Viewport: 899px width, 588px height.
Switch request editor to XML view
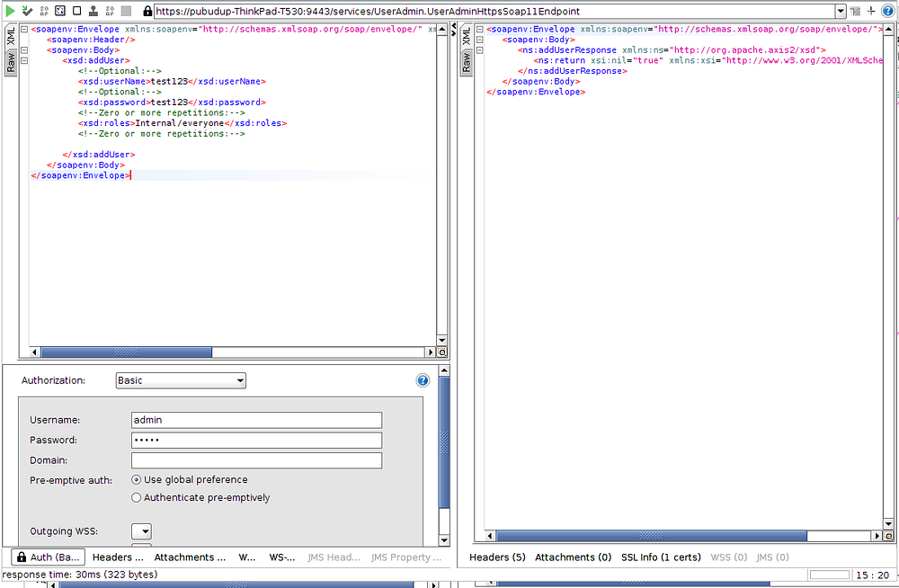[x=11, y=36]
